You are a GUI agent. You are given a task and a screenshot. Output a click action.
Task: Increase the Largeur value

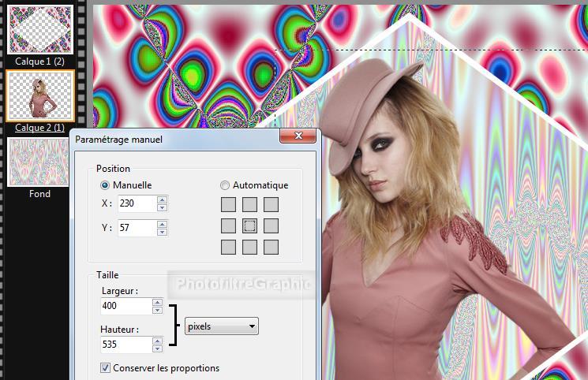(158, 302)
